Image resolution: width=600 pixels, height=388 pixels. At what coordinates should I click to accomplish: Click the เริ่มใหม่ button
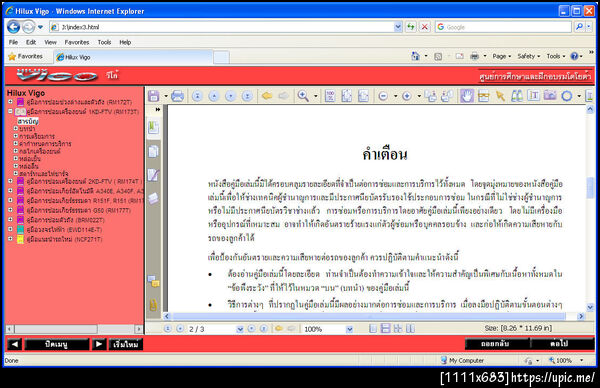pos(126,344)
